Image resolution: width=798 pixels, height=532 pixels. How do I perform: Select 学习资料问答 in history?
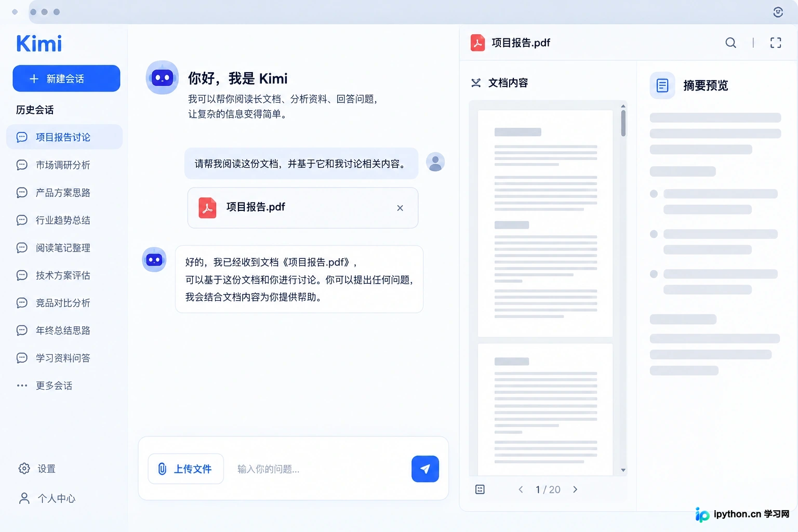[x=64, y=357]
